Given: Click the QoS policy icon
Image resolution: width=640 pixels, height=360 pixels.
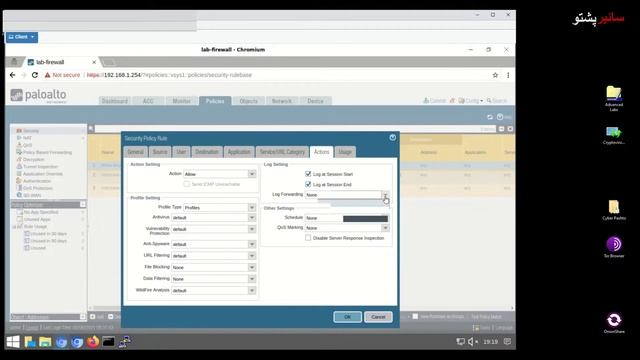Looking at the screenshot, I should (19, 145).
